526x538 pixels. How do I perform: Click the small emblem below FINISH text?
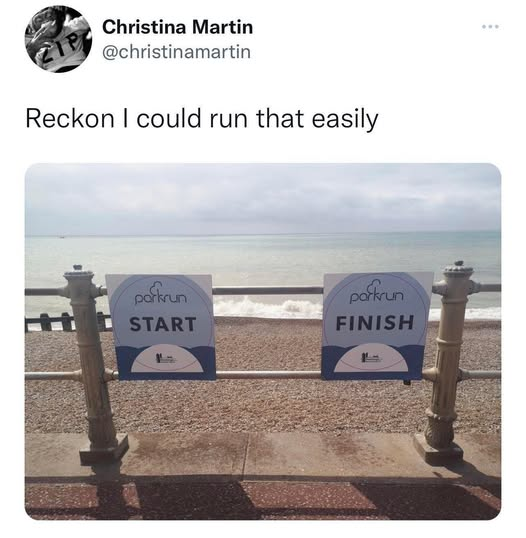click(371, 358)
